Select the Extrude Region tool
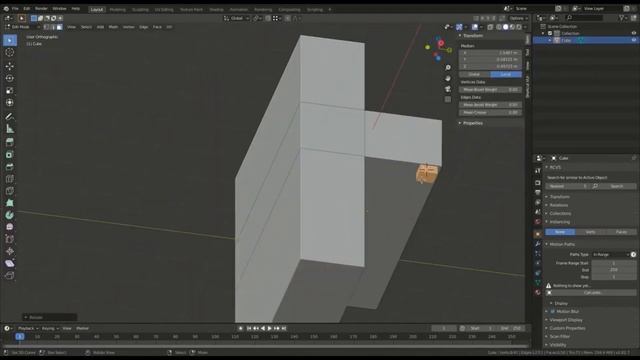The height and width of the screenshot is (360, 640). pyautogui.click(x=10, y=142)
